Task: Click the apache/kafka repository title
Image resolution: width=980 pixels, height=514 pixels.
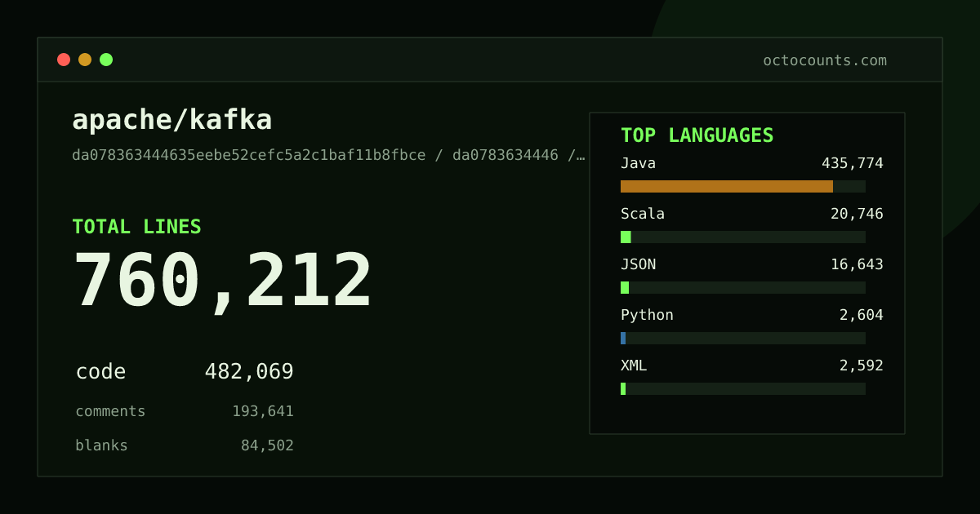Action: click(x=172, y=120)
